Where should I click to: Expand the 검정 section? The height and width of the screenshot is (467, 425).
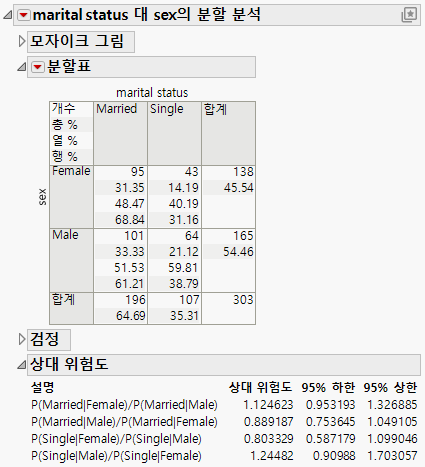click(22, 339)
